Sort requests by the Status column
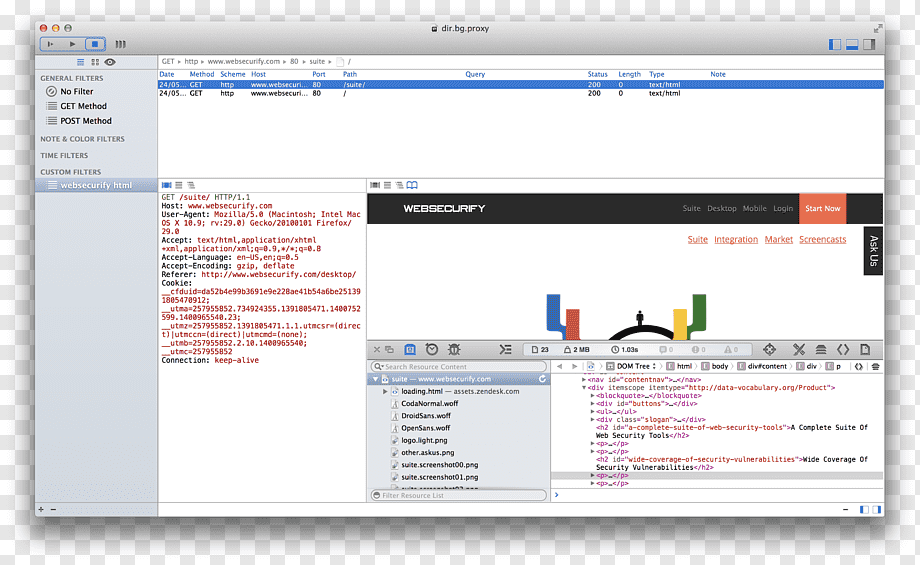Screen dimensions: 920x565 597,75
